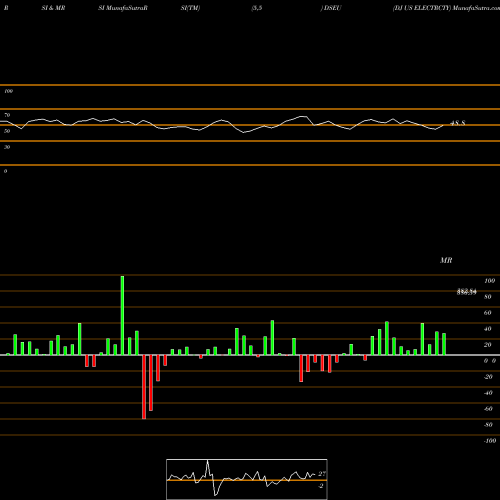Click the 'DJ US ELECTRCTY' title text

(422, 8)
